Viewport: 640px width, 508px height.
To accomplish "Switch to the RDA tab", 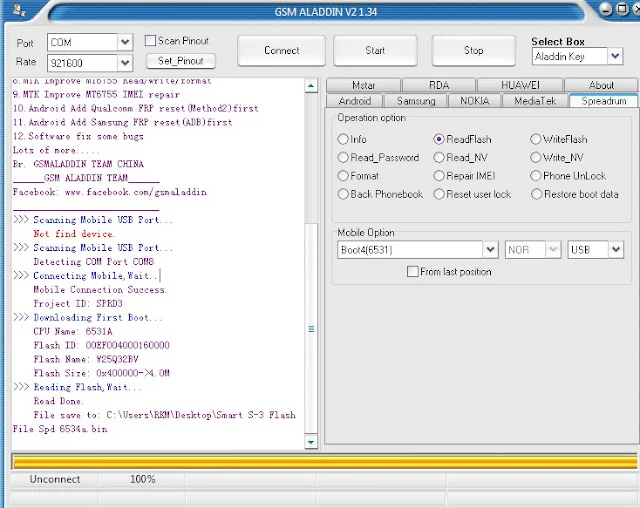I will click(439, 85).
